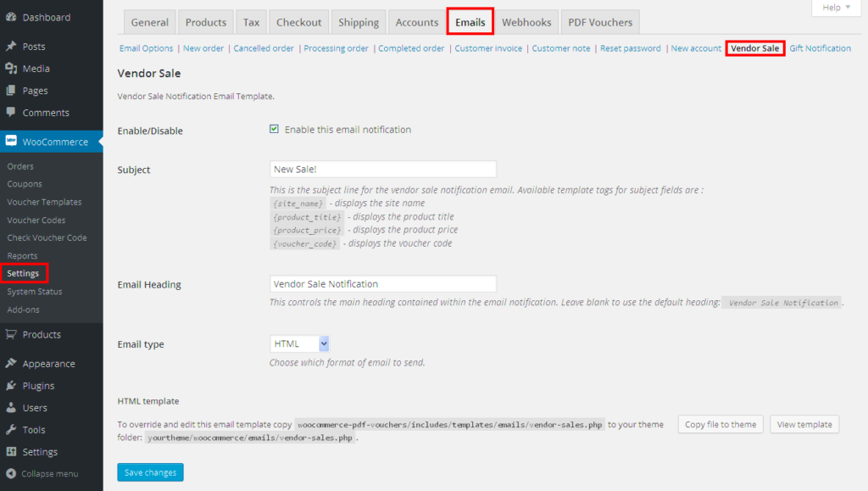This screenshot has width=868, height=491.
Task: Click the Tools wrench icon
Action: point(11,430)
